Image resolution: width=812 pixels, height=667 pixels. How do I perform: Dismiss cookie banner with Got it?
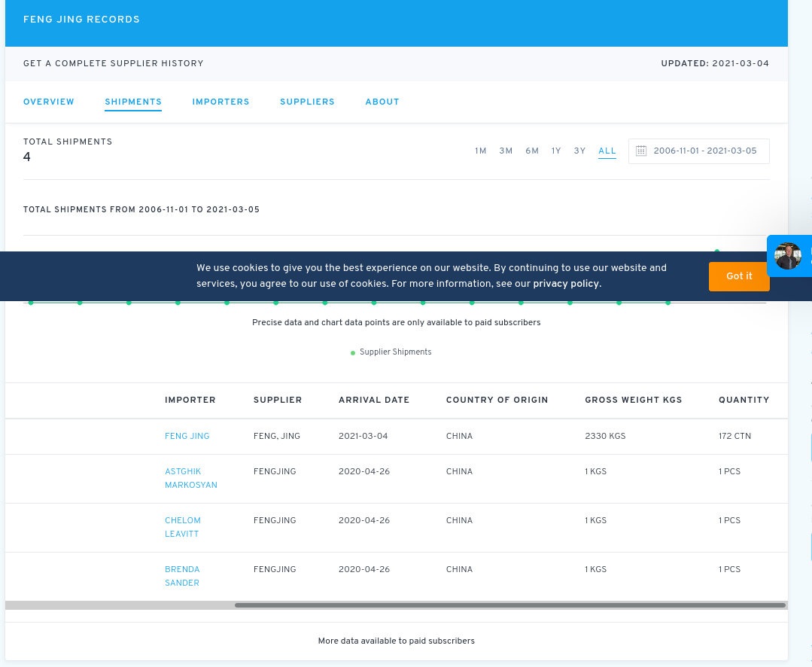[739, 276]
